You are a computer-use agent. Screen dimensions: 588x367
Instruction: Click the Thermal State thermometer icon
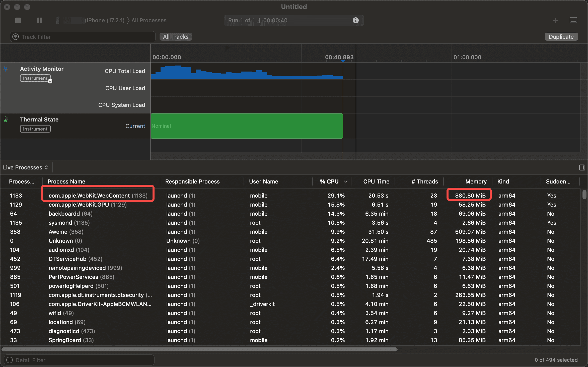6,119
